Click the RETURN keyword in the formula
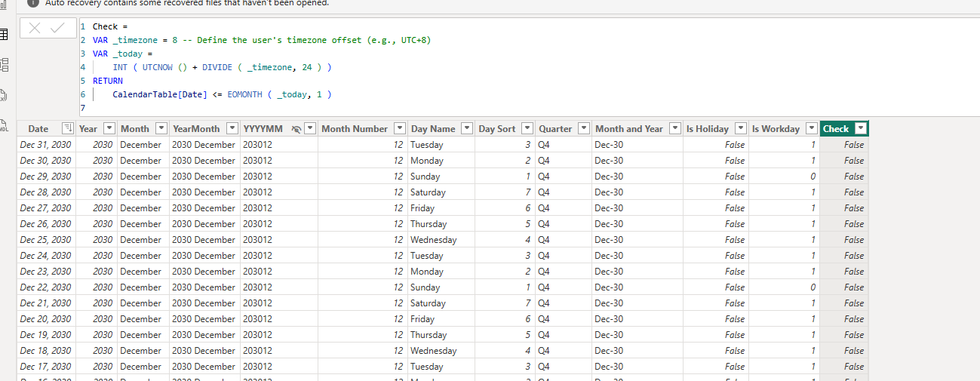The image size is (980, 381). [x=108, y=81]
